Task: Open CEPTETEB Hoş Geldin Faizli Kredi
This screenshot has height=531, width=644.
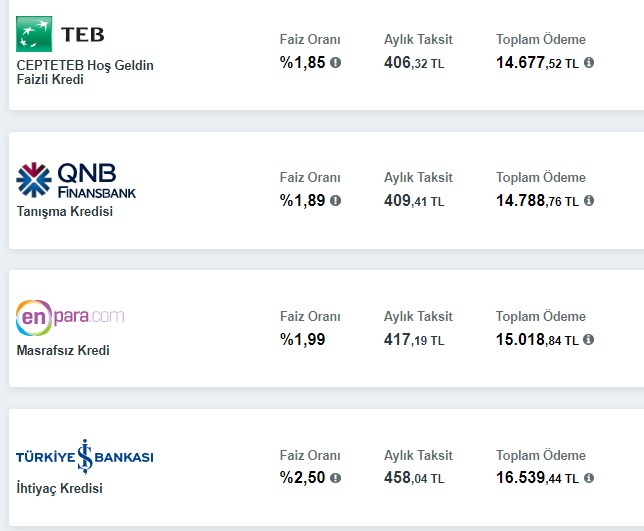Action: point(85,72)
